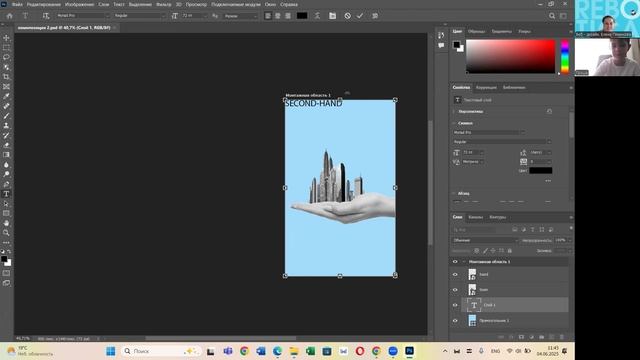Hide the 'Слой 1' text layer
The height and width of the screenshot is (360, 640).
click(455, 305)
